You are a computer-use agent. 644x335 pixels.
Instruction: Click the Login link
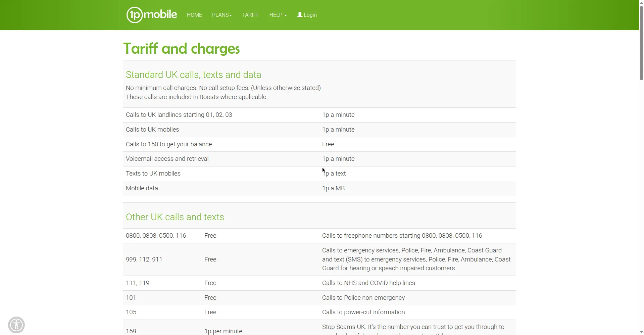click(307, 15)
